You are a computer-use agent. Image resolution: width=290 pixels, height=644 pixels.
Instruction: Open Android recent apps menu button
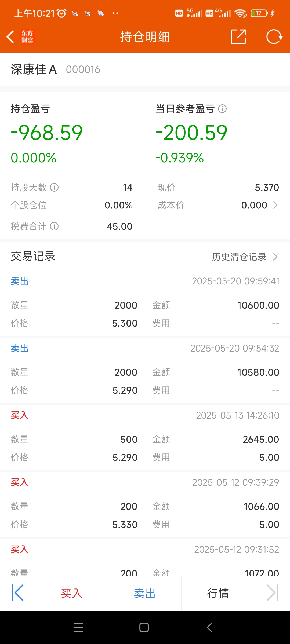78,627
